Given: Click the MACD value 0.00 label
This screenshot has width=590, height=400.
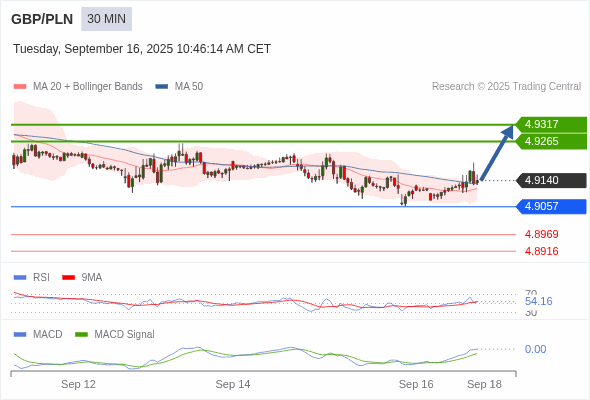Looking at the screenshot, I should click(535, 349).
